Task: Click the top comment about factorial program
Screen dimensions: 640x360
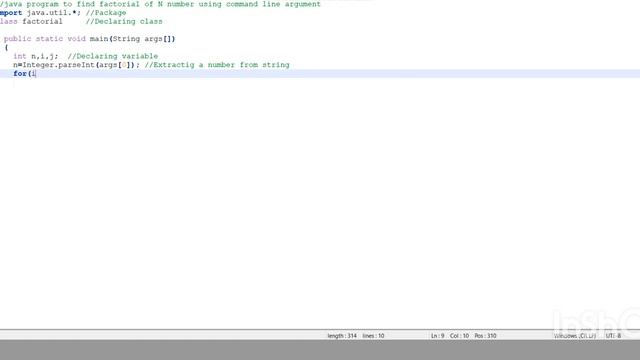Action: (x=160, y=4)
